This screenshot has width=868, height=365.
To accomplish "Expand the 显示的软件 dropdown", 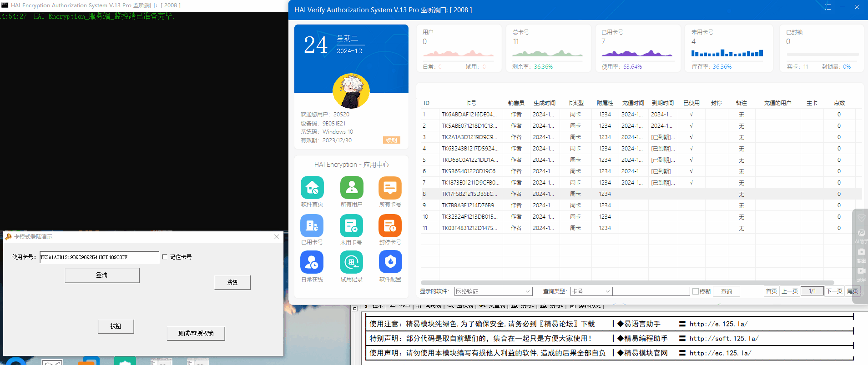I will click(527, 291).
